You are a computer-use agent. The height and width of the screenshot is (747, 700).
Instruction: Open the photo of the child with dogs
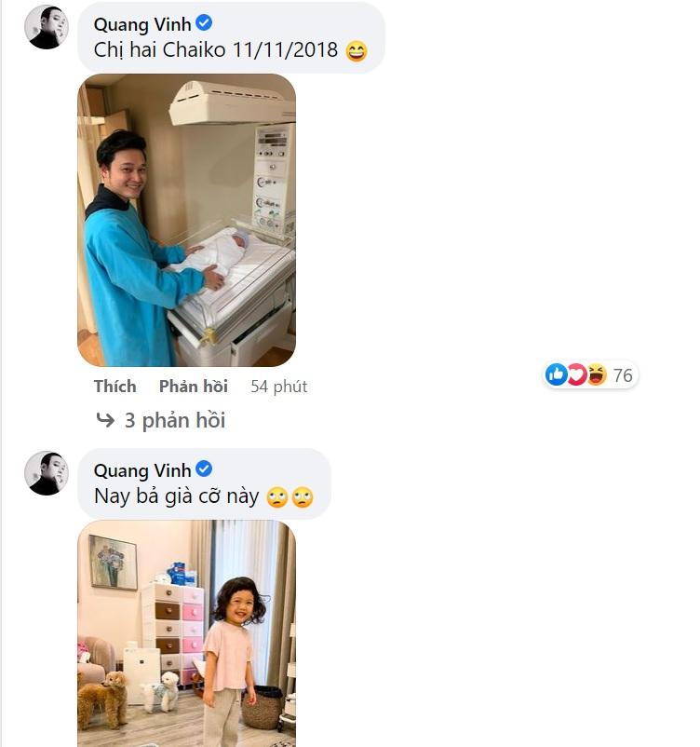(186, 632)
